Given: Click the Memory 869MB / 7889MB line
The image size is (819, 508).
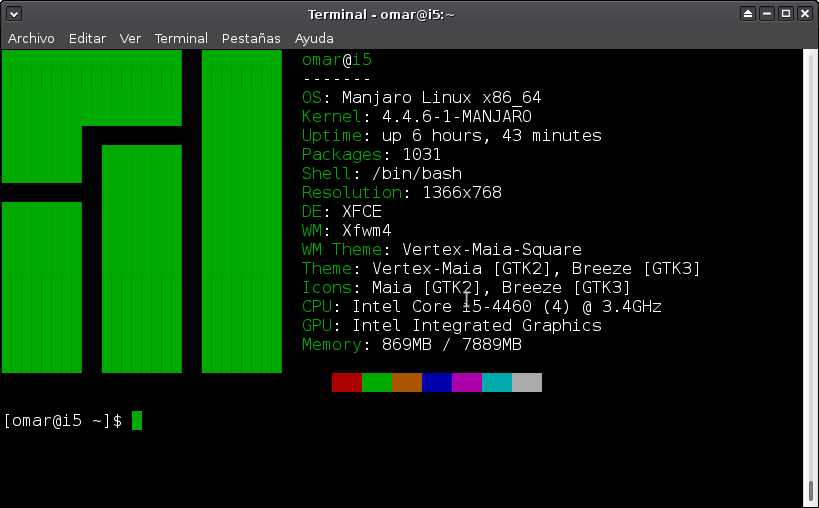Looking at the screenshot, I should coord(412,345).
